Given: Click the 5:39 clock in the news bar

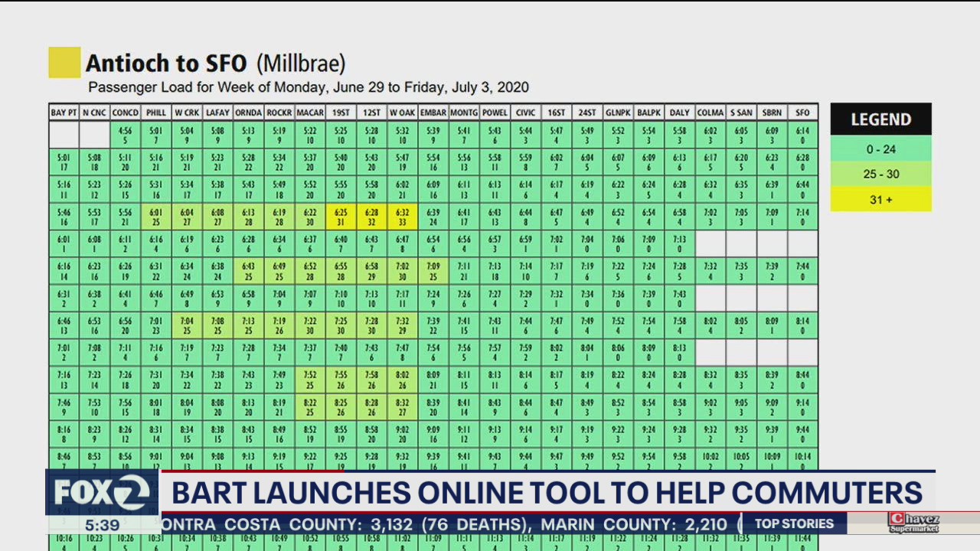Looking at the screenshot, I should [x=102, y=525].
